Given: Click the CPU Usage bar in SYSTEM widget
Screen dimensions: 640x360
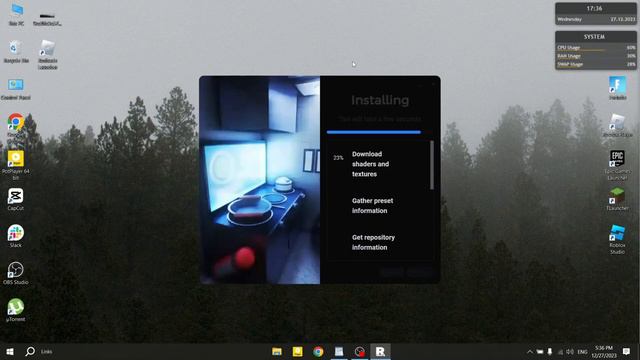Looking at the screenshot, I should click(x=596, y=48).
